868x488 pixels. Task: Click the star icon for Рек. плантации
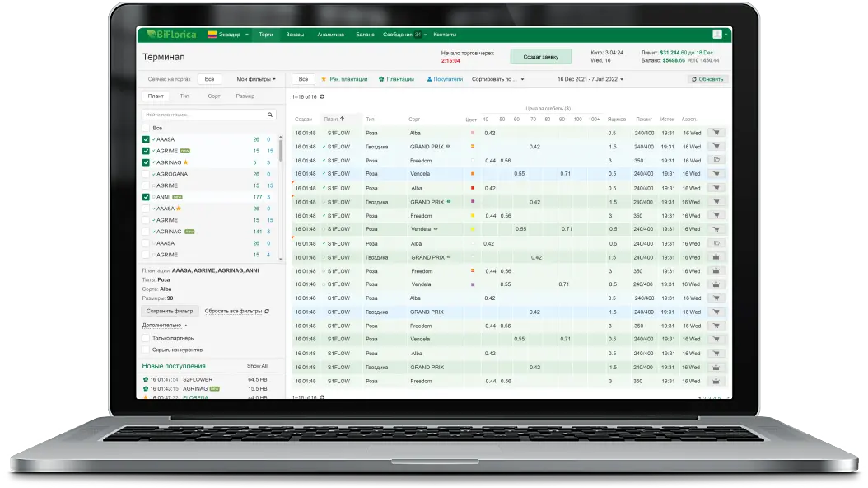324,79
